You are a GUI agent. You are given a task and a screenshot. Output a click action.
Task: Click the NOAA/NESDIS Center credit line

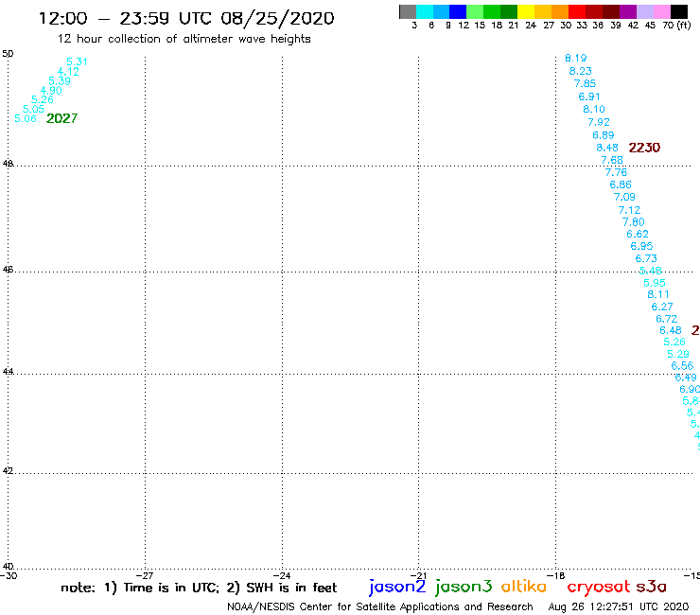pos(380,607)
